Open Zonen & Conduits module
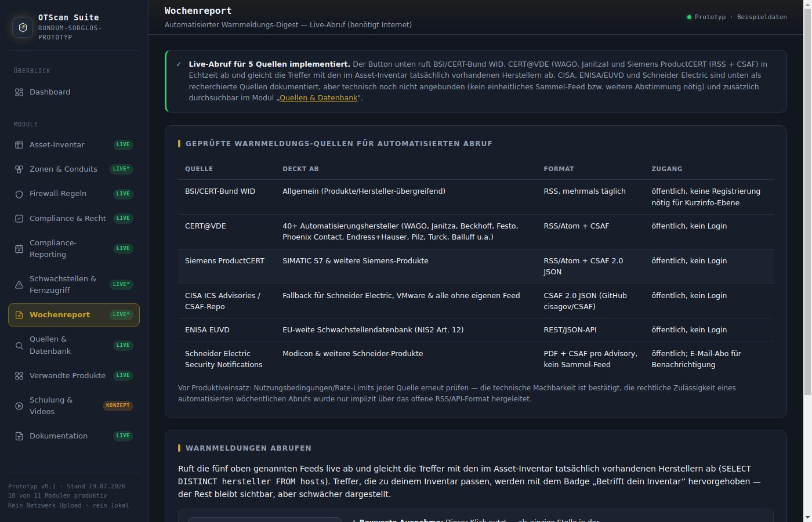Image resolution: width=812 pixels, height=522 pixels. coord(74,169)
